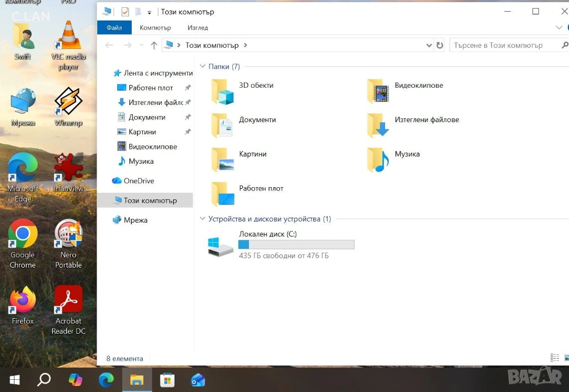Image resolution: width=569 pixels, height=392 pixels.
Task: Unpin Работен плот from quick access
Action: click(x=188, y=88)
